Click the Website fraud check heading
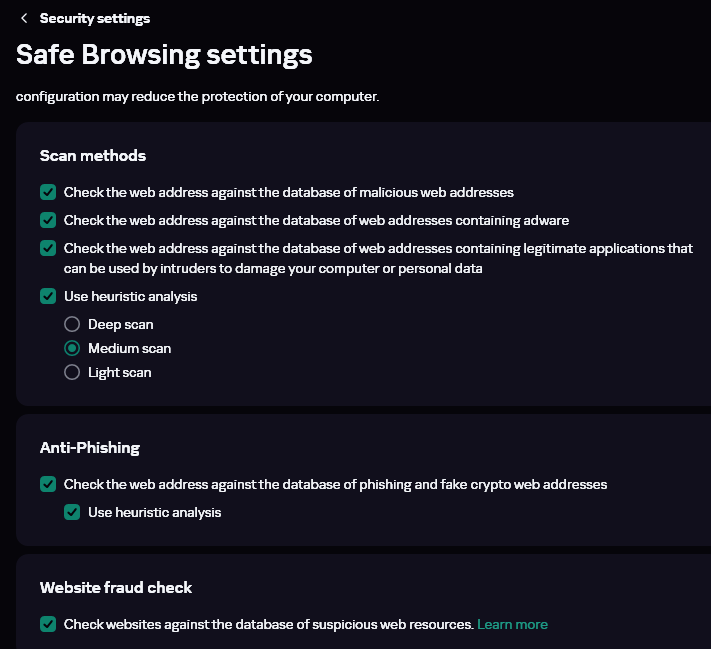Screen dimensions: 711x649 [x=116, y=587]
